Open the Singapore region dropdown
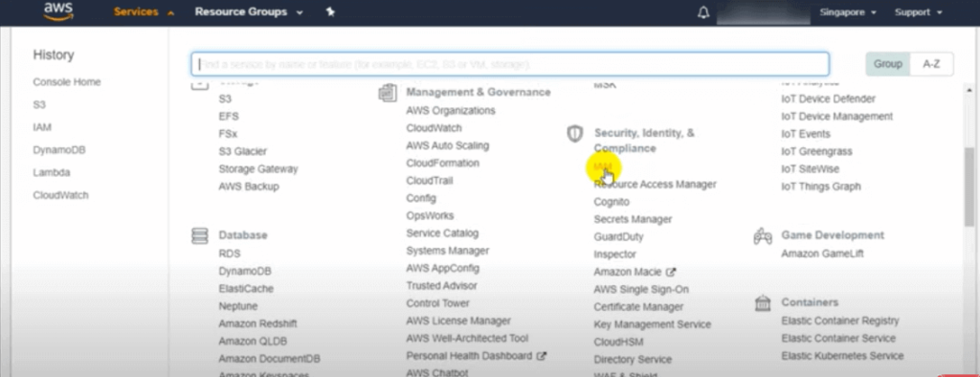This screenshot has height=377, width=980. 848,11
